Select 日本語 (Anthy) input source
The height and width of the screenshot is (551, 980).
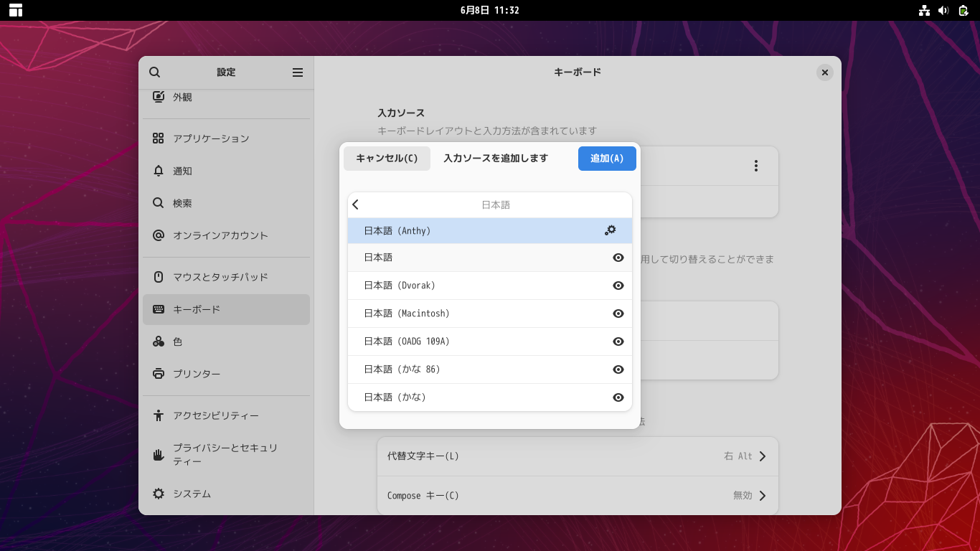point(490,230)
